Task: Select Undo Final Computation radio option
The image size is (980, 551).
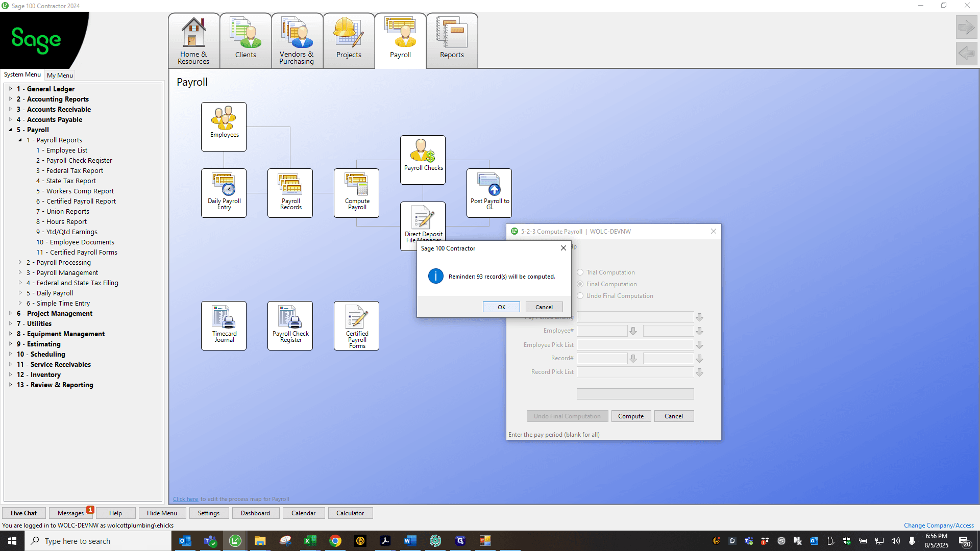Action: click(x=580, y=296)
